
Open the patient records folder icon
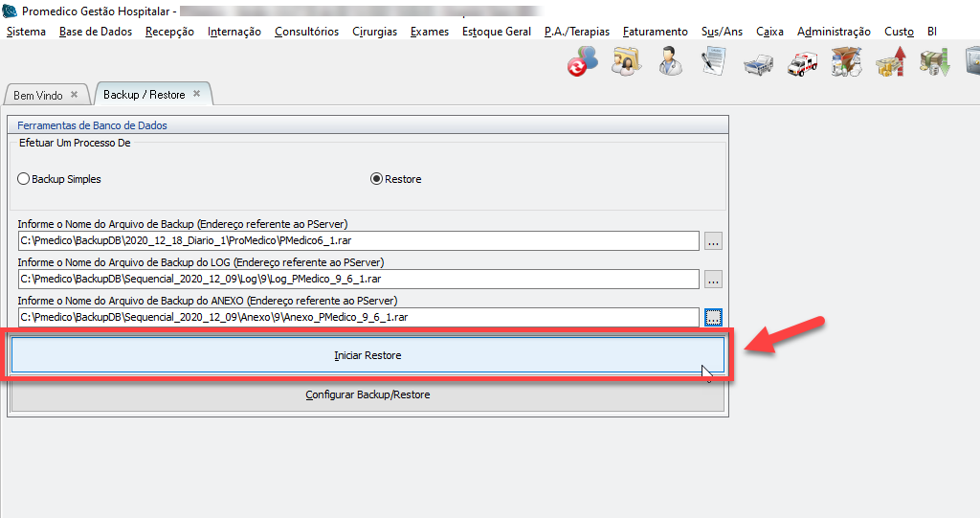[627, 62]
